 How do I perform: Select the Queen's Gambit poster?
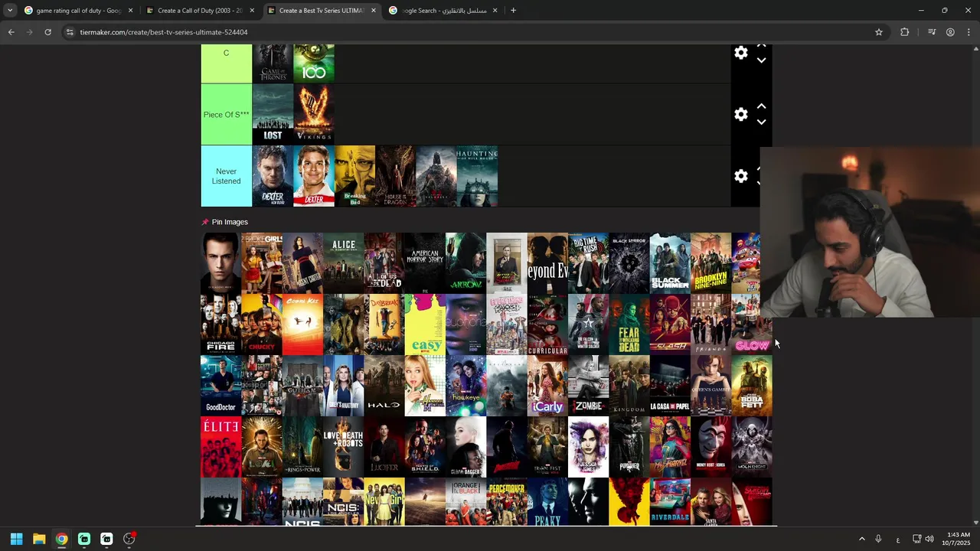click(x=710, y=386)
